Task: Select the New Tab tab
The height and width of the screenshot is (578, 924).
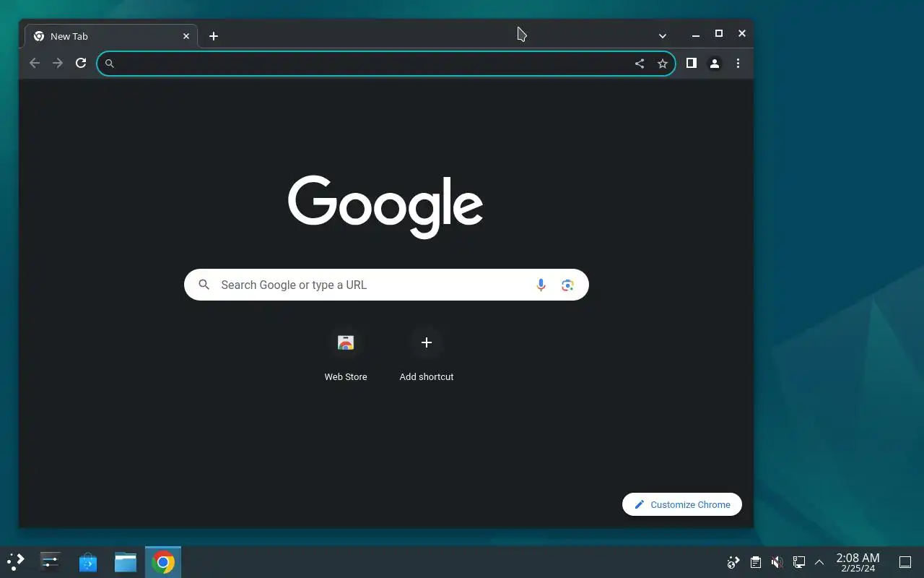Action: (x=111, y=36)
